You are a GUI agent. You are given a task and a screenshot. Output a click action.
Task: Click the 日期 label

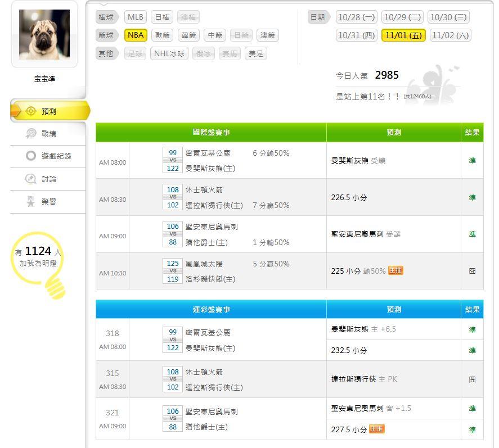(318, 17)
